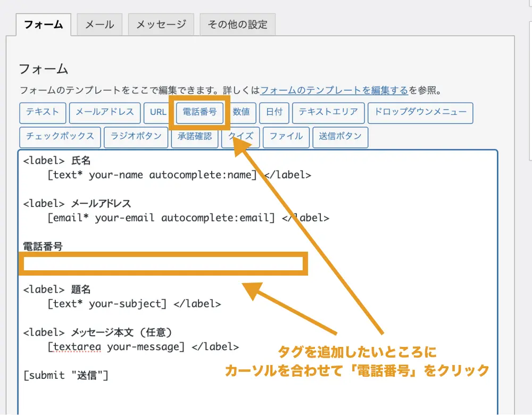
Task: Add a クイズ quiz tag
Action: point(241,137)
